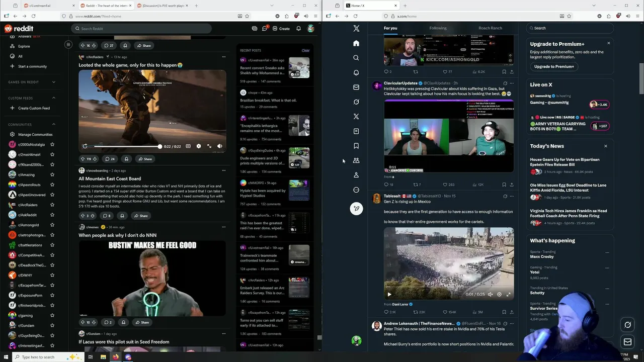This screenshot has width=644, height=362.
Task: Mute the ArcRaiders Reddit video
Action: (x=220, y=146)
